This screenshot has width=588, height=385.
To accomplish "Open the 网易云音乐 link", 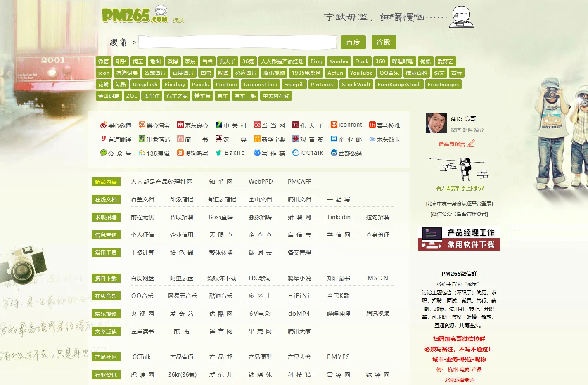I will (x=183, y=296).
